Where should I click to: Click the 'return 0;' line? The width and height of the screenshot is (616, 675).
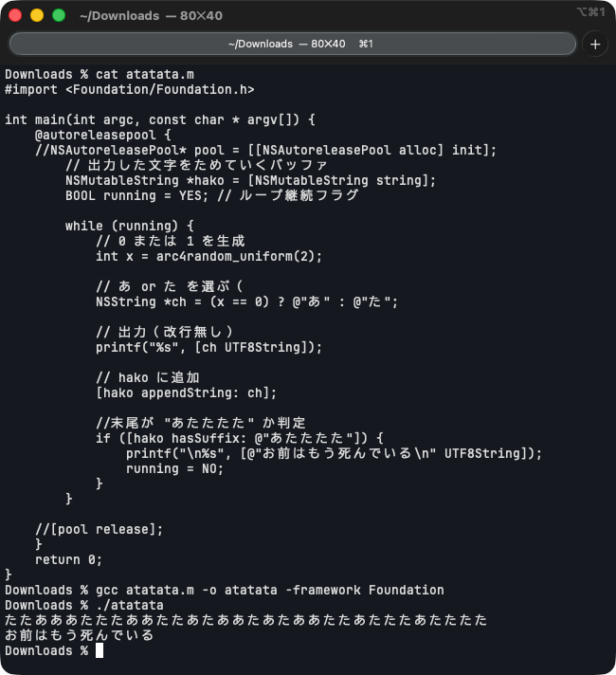click(x=68, y=559)
